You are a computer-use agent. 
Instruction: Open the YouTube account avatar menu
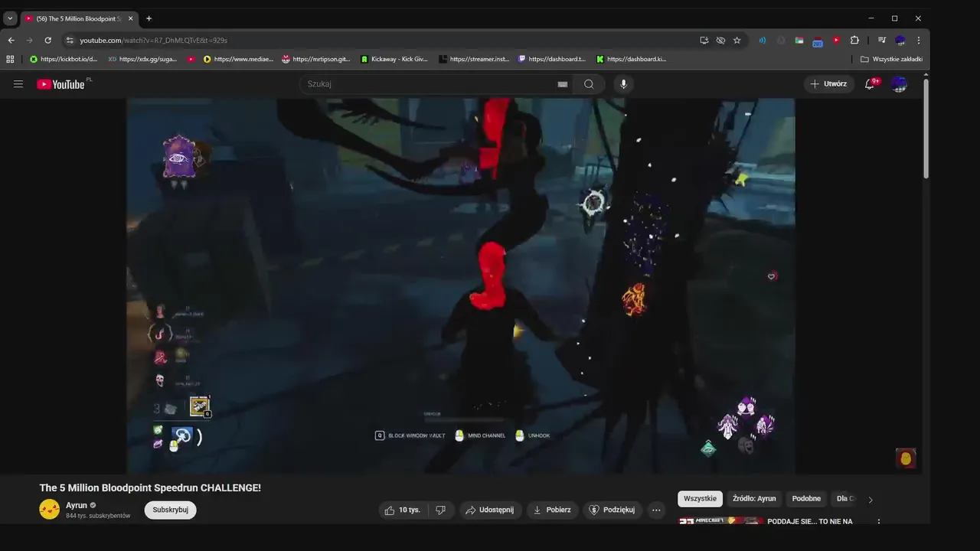pyautogui.click(x=899, y=84)
